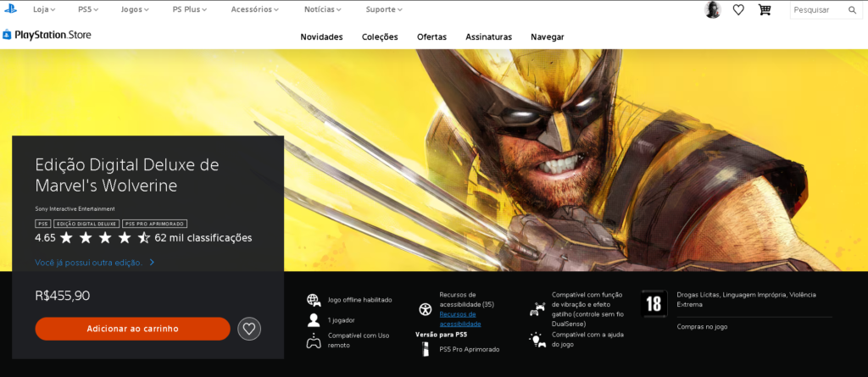Click 'Compatível com a ajuda do jogo' text
Image resolution: width=868 pixels, height=377 pixels.
[x=587, y=340]
